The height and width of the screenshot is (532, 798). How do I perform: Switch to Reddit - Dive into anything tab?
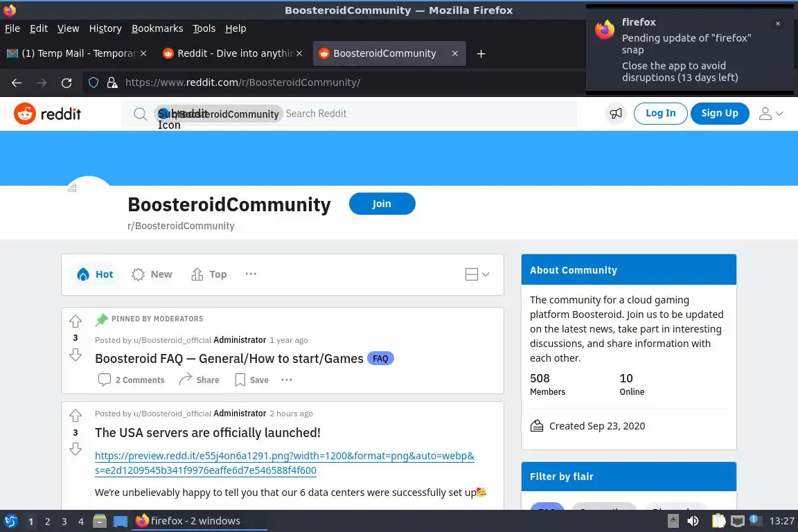pyautogui.click(x=231, y=53)
